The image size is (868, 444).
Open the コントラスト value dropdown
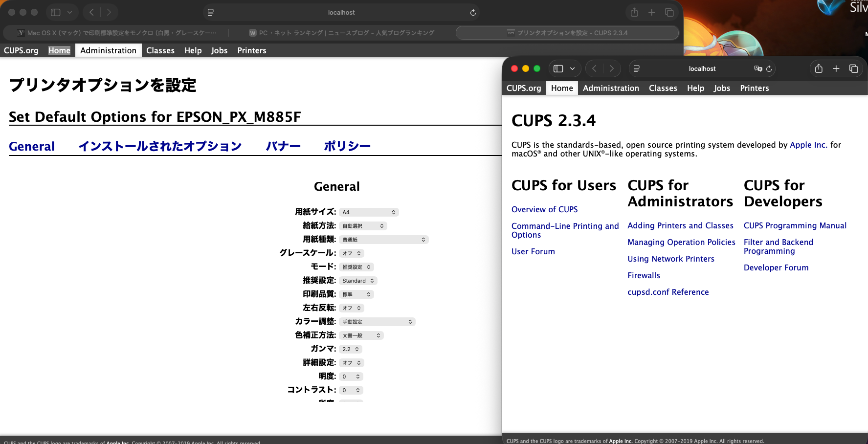(x=351, y=390)
